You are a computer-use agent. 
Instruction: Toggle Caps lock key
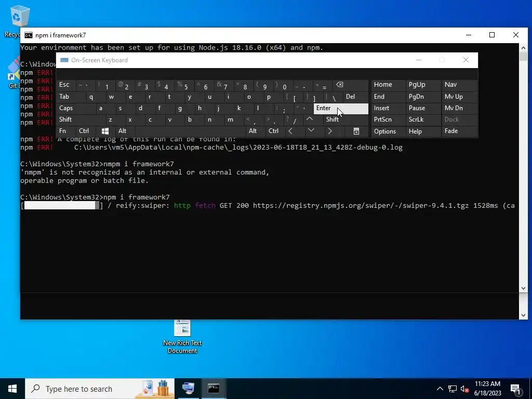[x=75, y=108]
